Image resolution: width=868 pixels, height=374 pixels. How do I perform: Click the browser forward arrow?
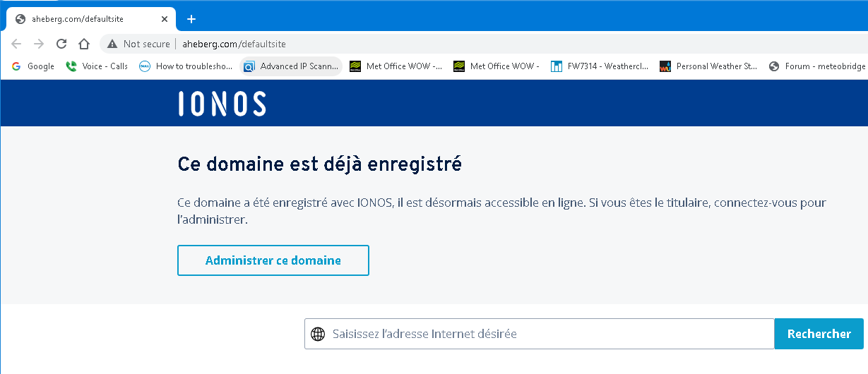[39, 44]
